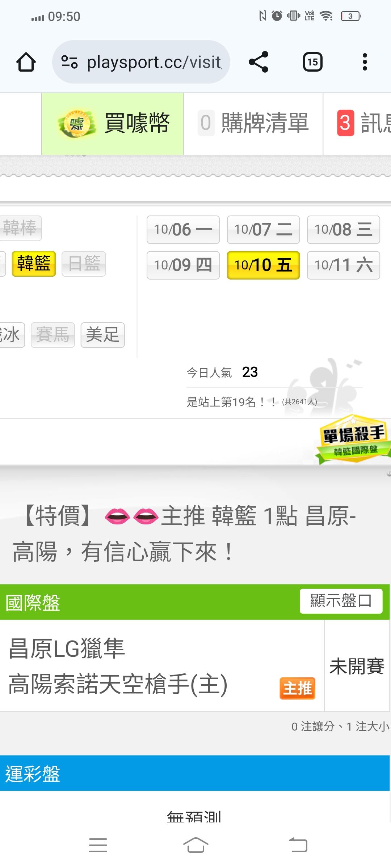Open the share icon in browser toolbar
Image resolution: width=391 pixels, height=868 pixels.
tap(258, 62)
